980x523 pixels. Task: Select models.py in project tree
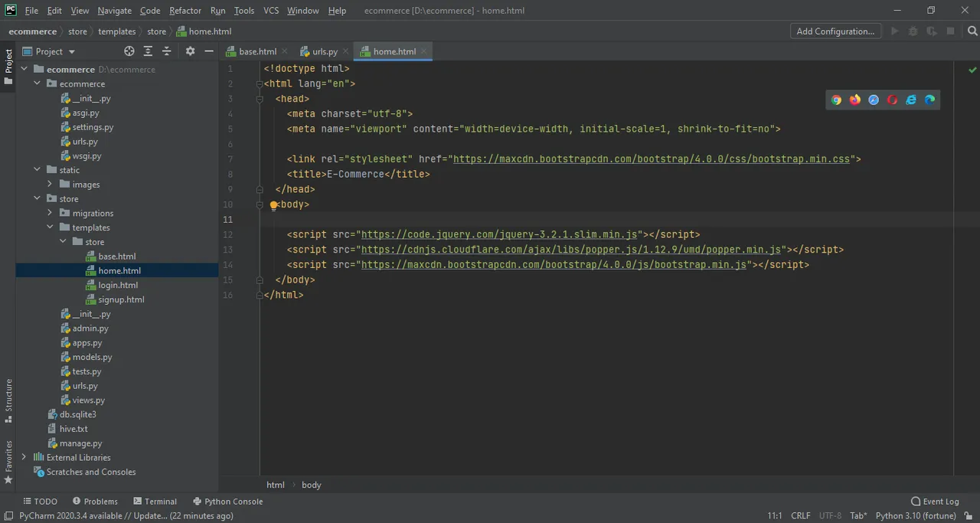(x=92, y=357)
